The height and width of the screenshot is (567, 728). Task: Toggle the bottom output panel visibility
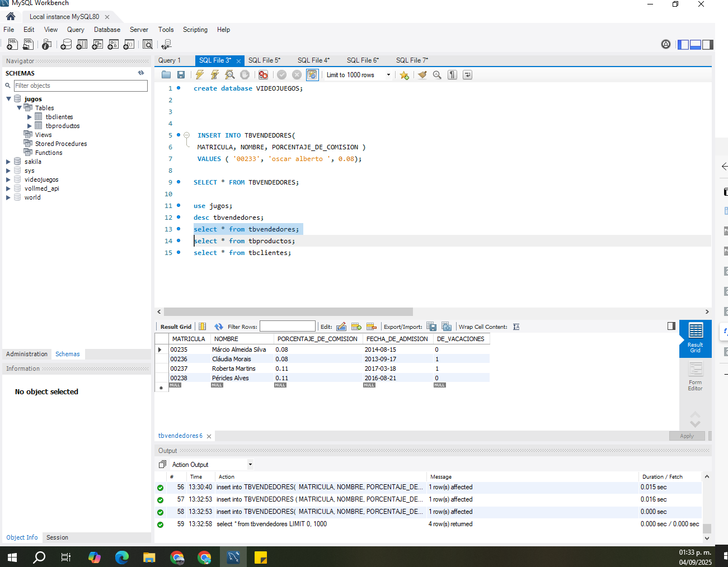pos(696,45)
